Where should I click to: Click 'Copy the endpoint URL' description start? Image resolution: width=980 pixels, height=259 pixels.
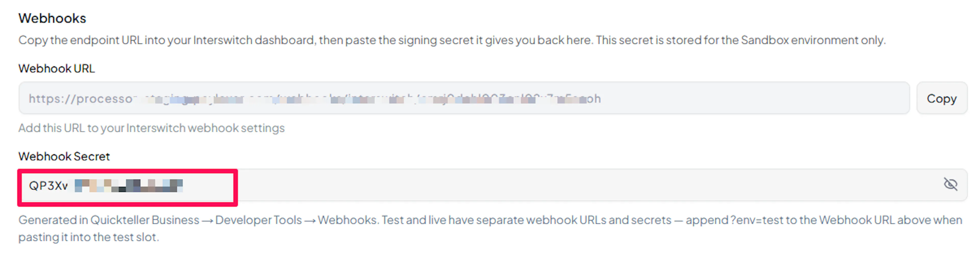(x=80, y=40)
